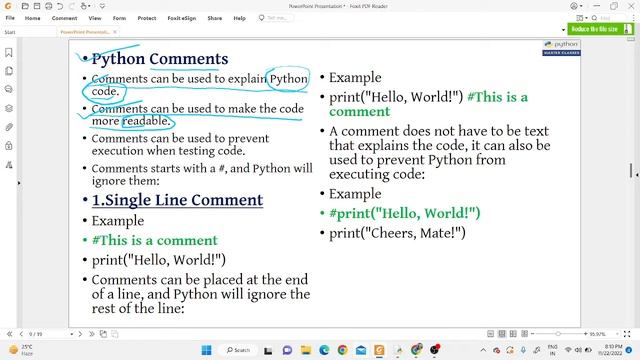Image resolution: width=640 pixels, height=360 pixels.
Task: Click the Save icon in quick access toolbar
Action: click(37, 6)
